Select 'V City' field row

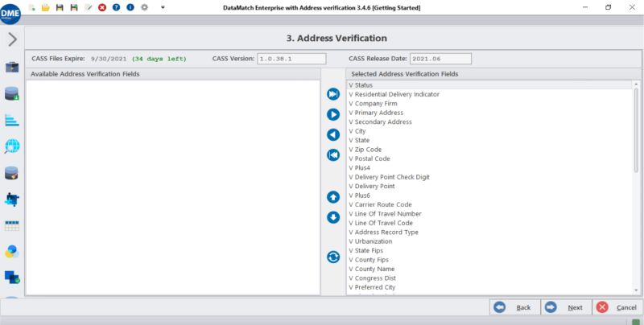(489, 131)
